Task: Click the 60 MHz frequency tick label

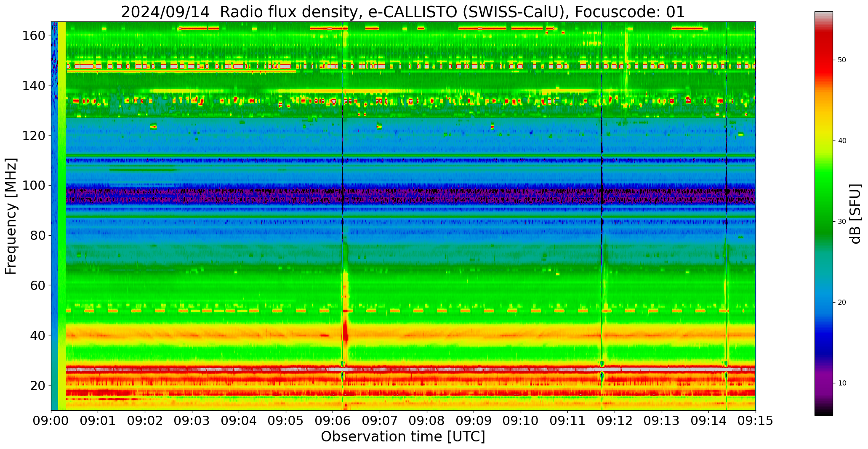Action: 38,285
